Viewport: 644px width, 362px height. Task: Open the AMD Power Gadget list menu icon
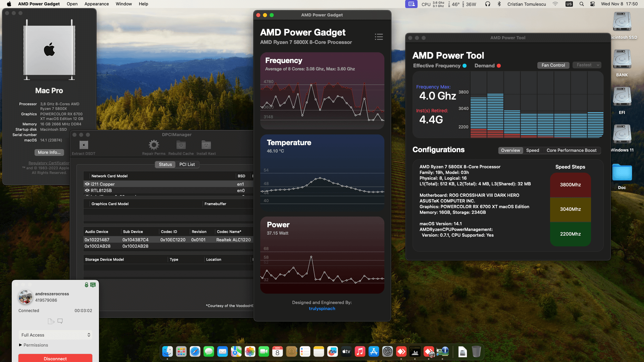point(379,37)
